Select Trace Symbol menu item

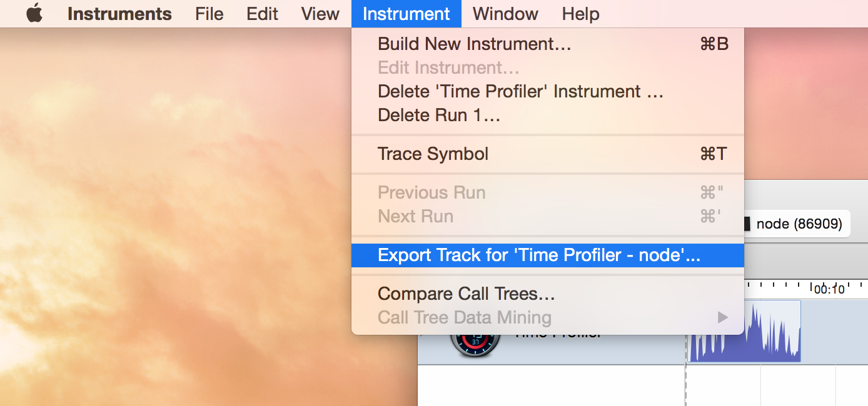pyautogui.click(x=433, y=154)
